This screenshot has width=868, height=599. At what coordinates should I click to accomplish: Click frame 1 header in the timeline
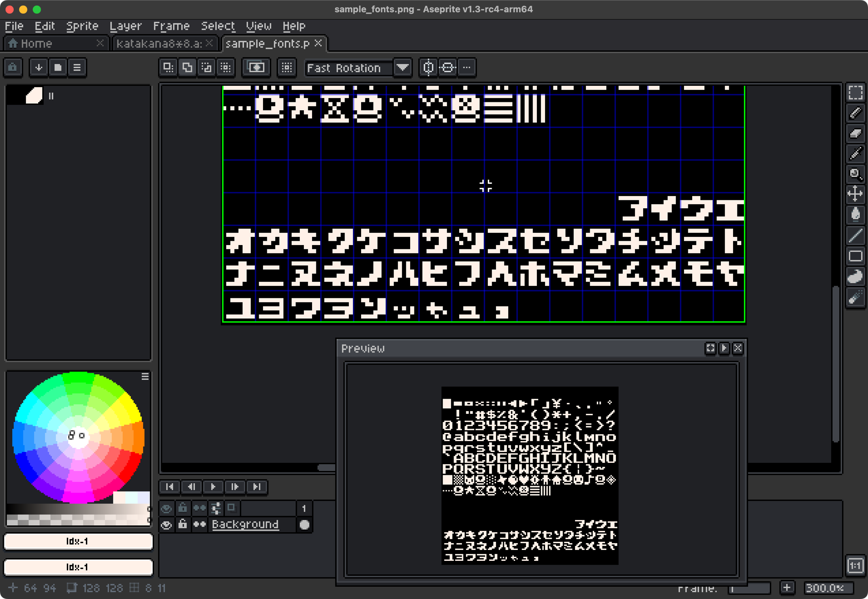304,508
